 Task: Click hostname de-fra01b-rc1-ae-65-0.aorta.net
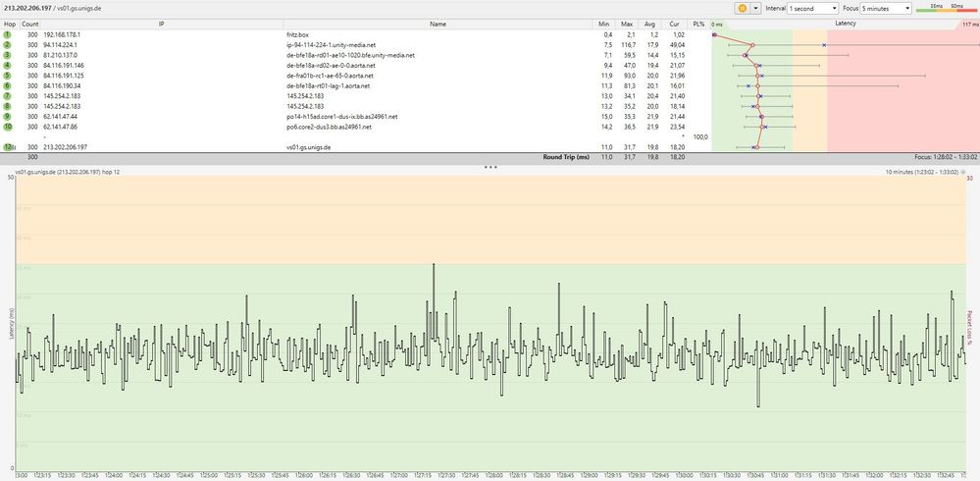330,76
